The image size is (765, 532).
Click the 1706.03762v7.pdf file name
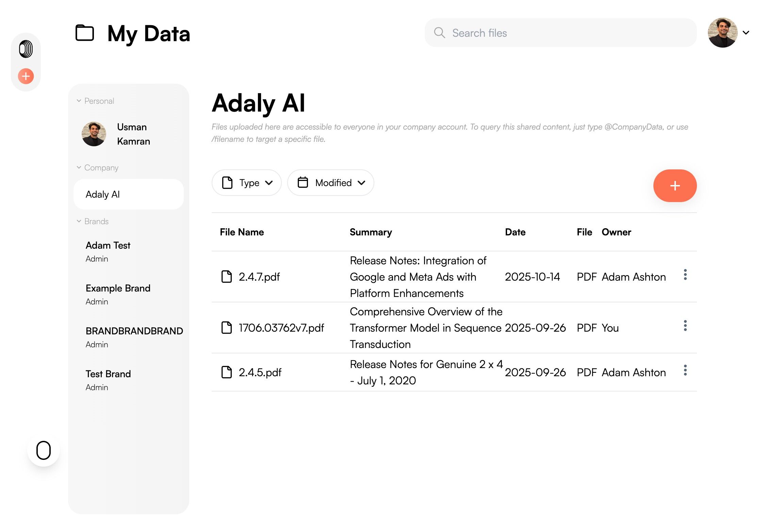281,328
